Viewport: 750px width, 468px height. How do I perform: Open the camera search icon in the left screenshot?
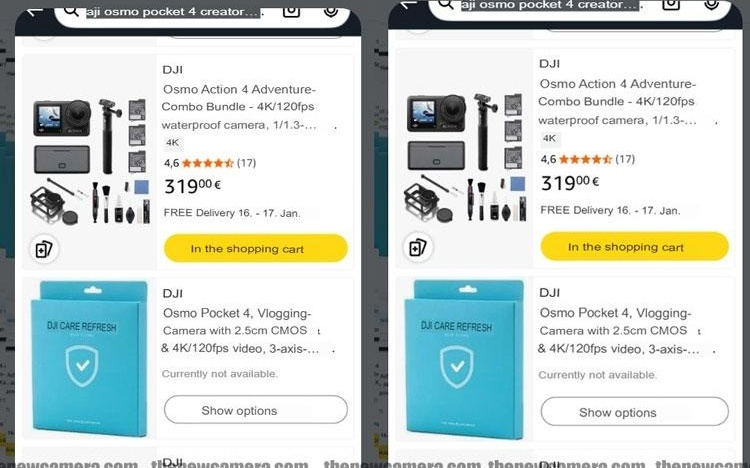pyautogui.click(x=291, y=12)
